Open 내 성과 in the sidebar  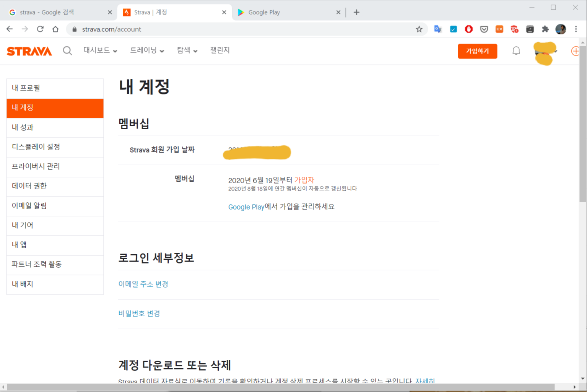[x=55, y=128]
